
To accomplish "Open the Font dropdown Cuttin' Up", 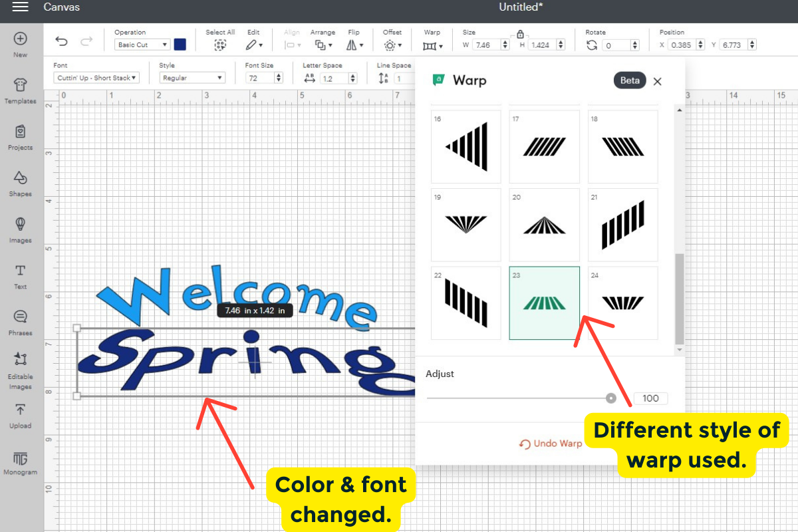I will click(96, 78).
